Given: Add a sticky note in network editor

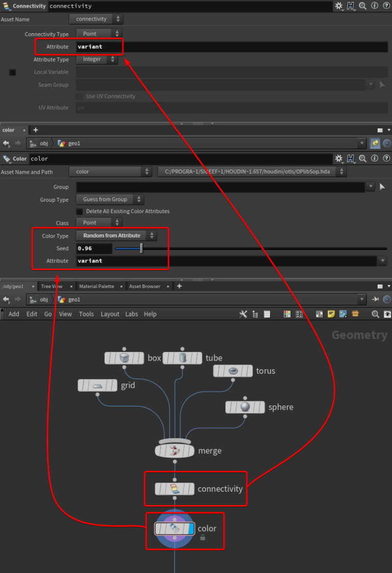Looking at the screenshot, I should [331, 314].
